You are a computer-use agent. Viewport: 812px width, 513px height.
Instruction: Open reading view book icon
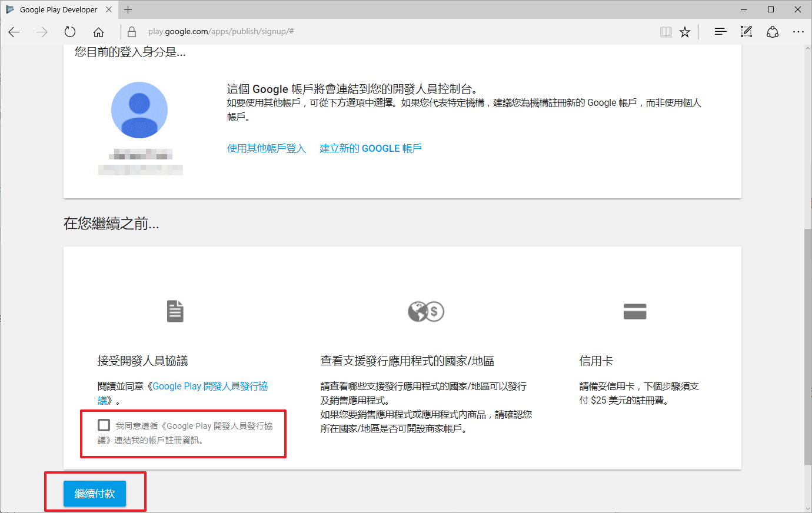[665, 32]
